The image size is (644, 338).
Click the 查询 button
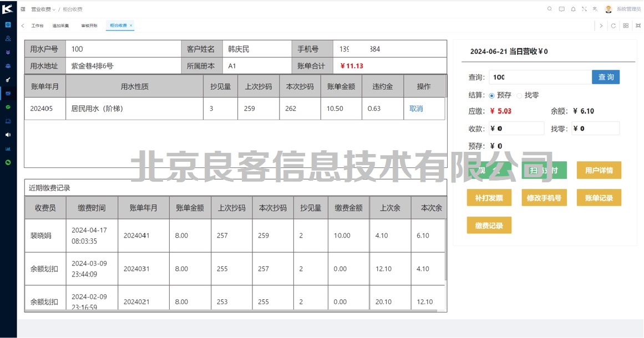[x=606, y=77]
